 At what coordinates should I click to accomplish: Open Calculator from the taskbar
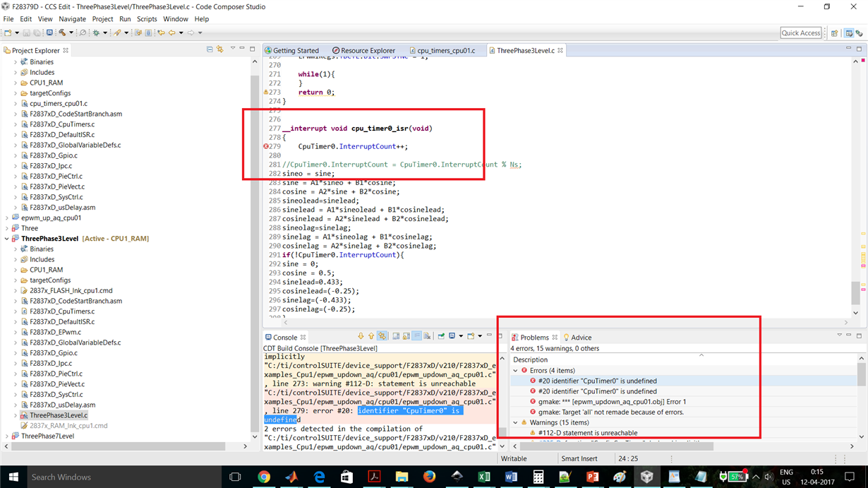pos(538,477)
